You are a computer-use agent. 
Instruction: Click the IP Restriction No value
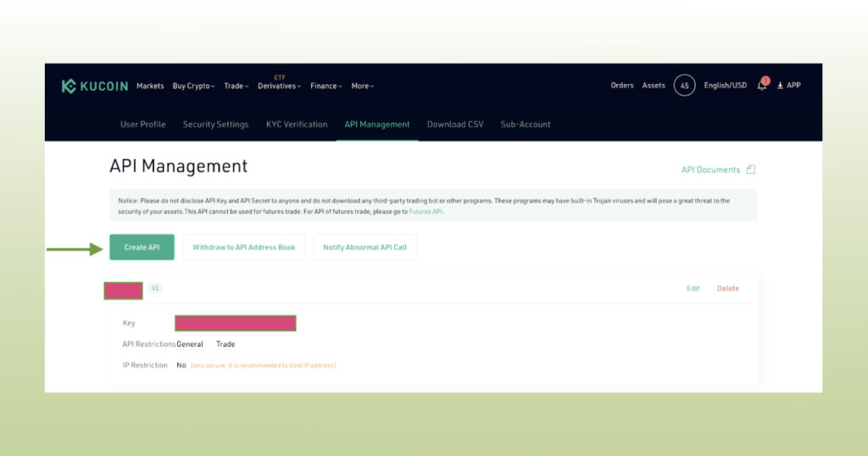click(x=181, y=365)
